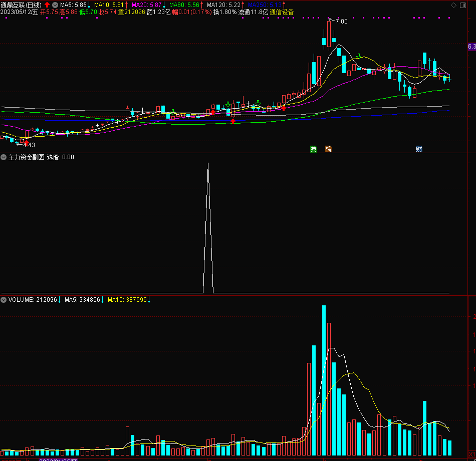Click the volume value 量212096
This screenshot has height=461, width=476.
click(131, 12)
